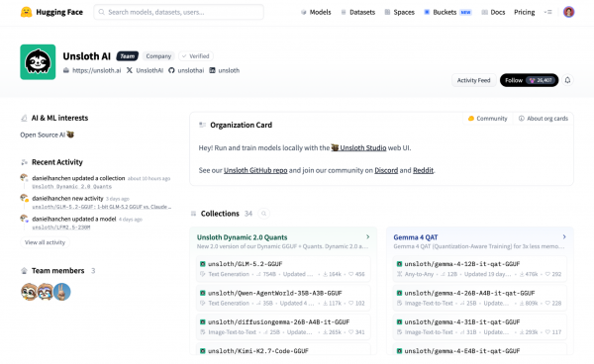Viewport: 594px width, 364px height.
Task: Open the Unsloth Studio link
Action: tap(358, 148)
